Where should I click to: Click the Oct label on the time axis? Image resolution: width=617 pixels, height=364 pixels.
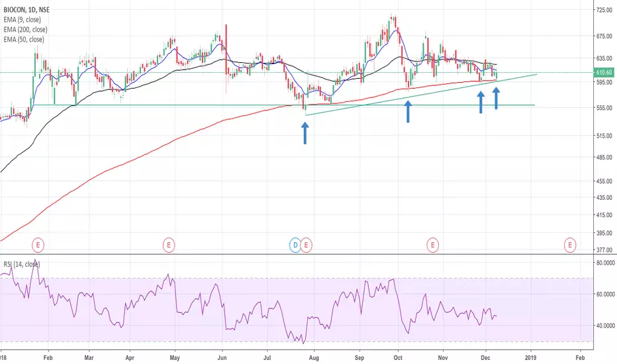(x=398, y=357)
